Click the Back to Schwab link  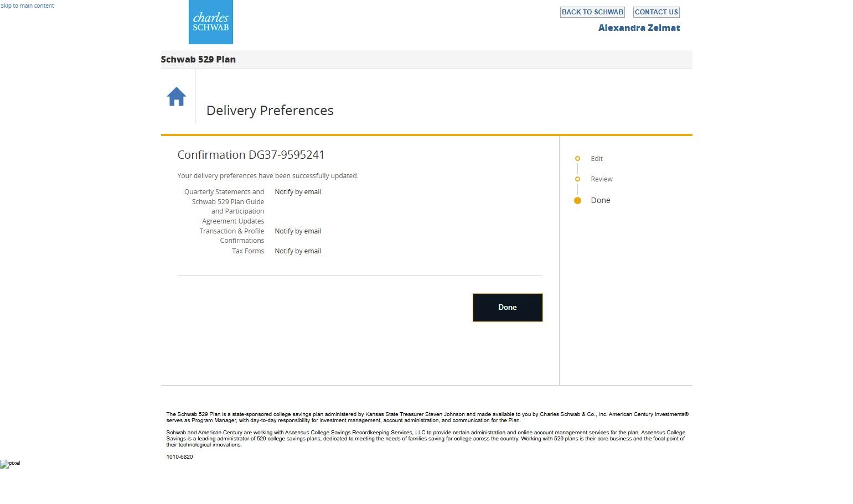[592, 12]
